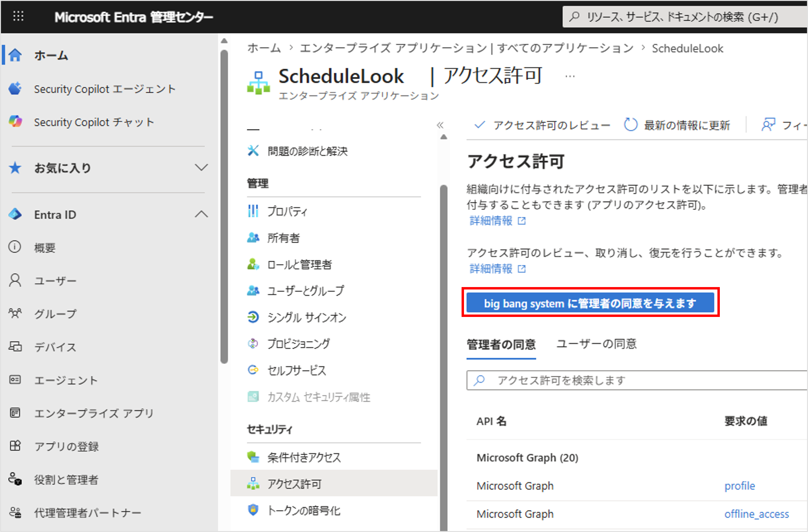Click the シングル サインオン arrow icon

pyautogui.click(x=253, y=317)
